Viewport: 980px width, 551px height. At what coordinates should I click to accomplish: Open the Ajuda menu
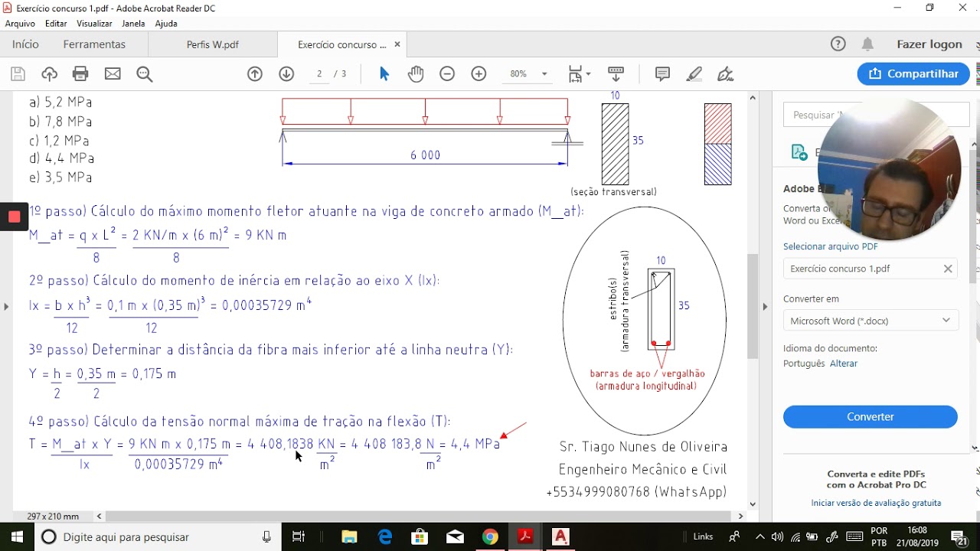[166, 24]
